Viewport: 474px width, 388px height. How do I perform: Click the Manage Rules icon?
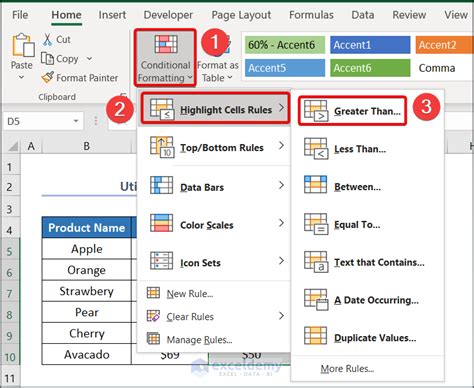coord(153,339)
